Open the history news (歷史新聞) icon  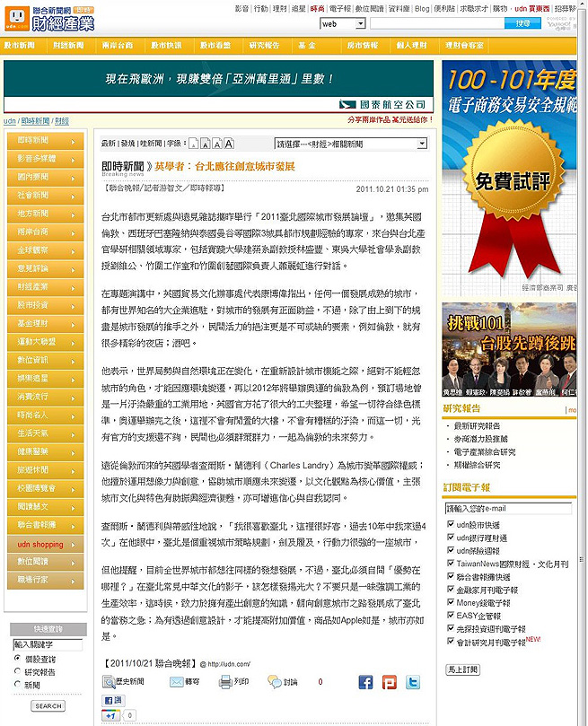pyautogui.click(x=109, y=682)
